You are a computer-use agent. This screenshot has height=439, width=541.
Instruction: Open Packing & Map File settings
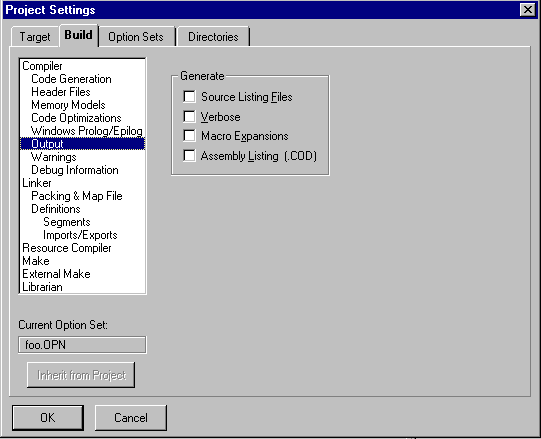(x=77, y=196)
